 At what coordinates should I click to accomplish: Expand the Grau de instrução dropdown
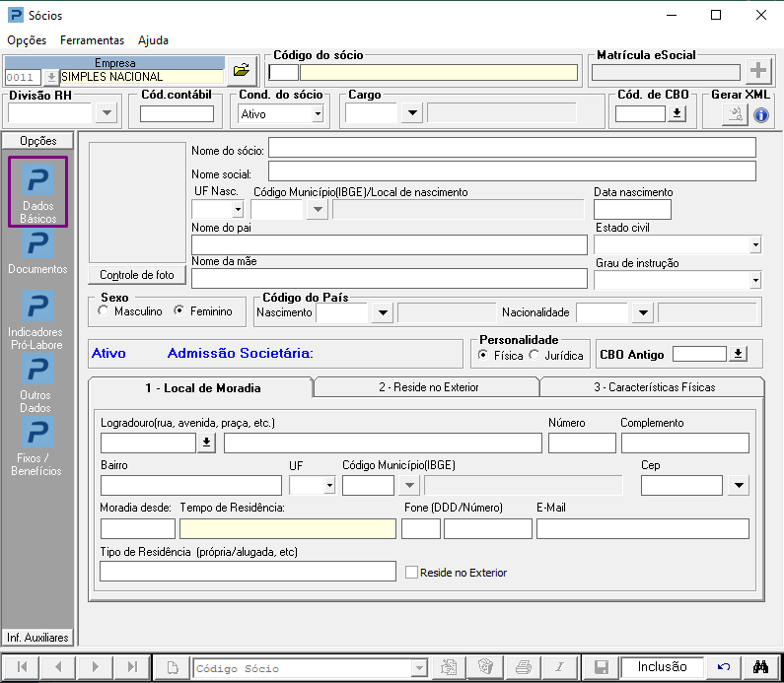(755, 280)
